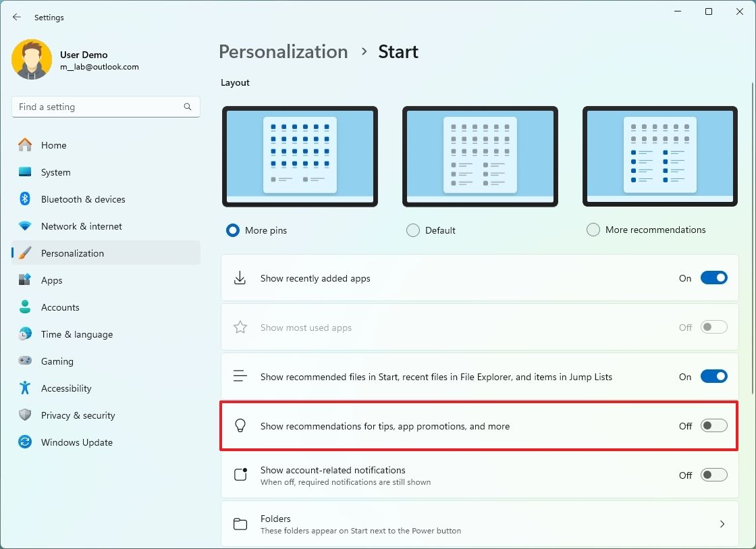
Task: Open the Home sidebar entry
Action: (54, 145)
